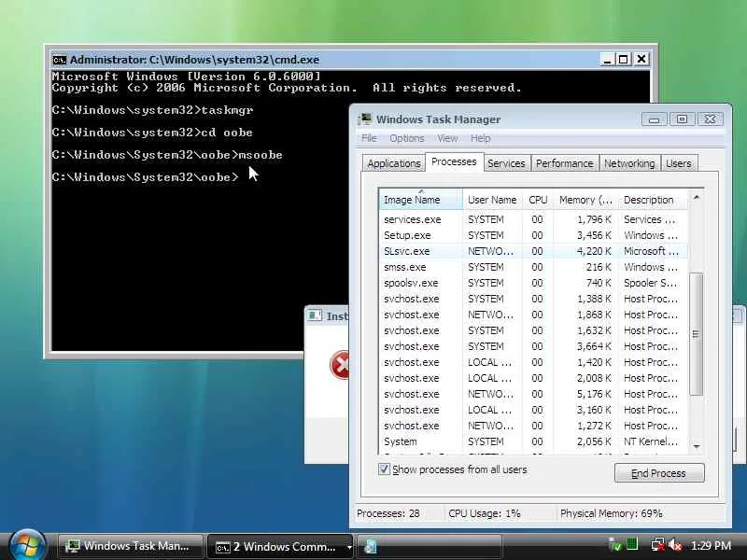The height and width of the screenshot is (560, 747).
Task: Switch to the Processes tab
Action: point(454,161)
